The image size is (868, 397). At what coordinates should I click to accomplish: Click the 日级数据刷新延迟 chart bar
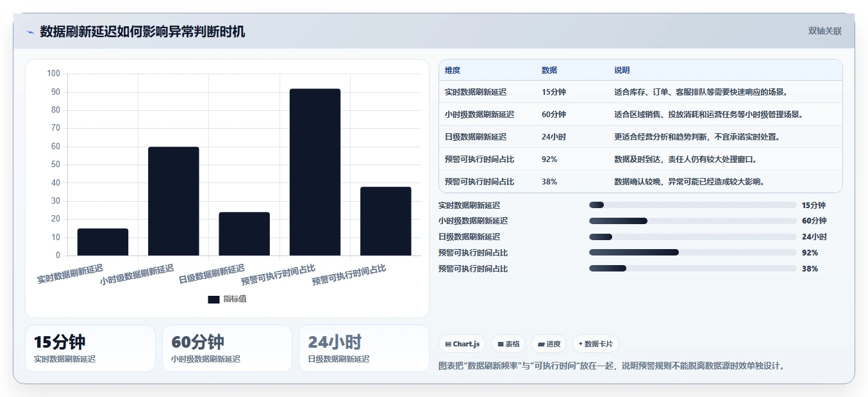244,234
